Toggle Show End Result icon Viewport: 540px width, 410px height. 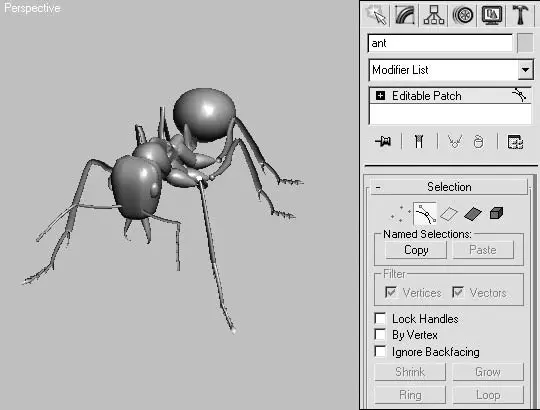(419, 141)
